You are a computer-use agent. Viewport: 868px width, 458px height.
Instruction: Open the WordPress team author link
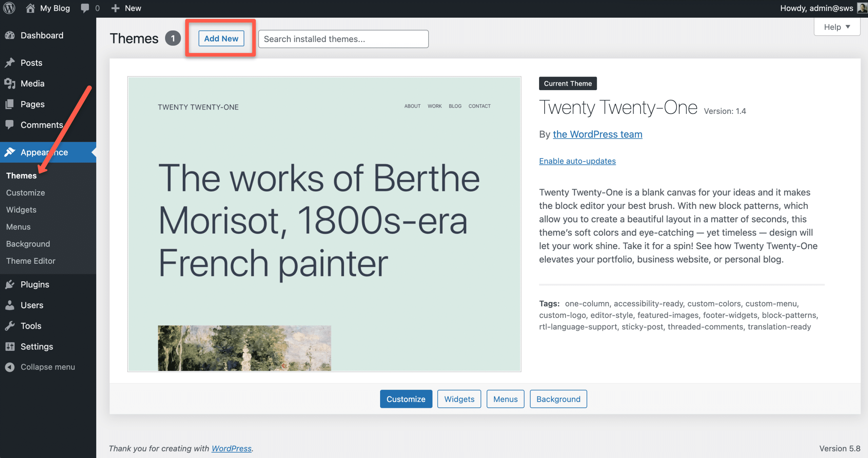597,134
